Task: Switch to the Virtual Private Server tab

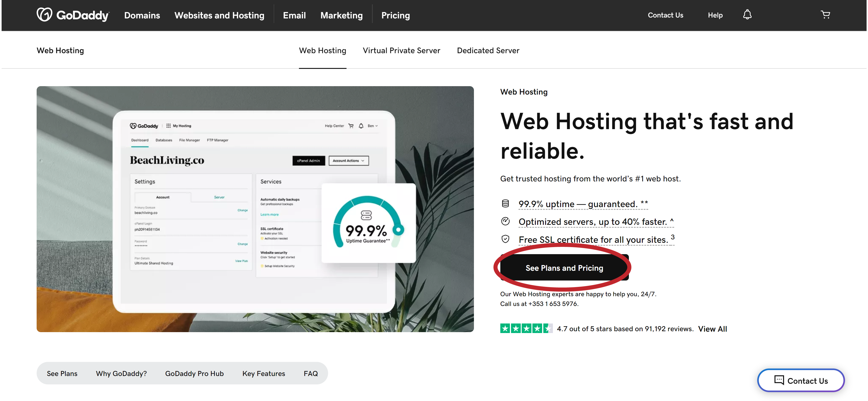Action: click(x=401, y=50)
